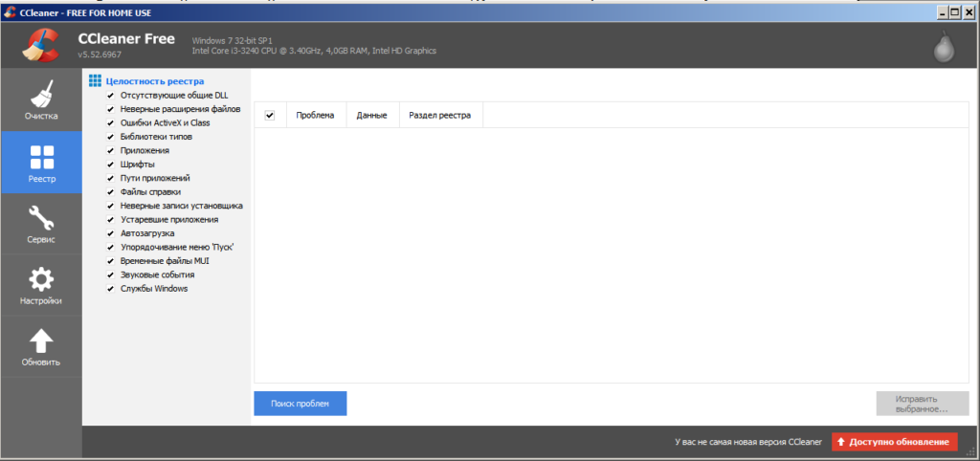Disable the Автозагрузка checkbox
This screenshot has height=461, width=980.
111,233
